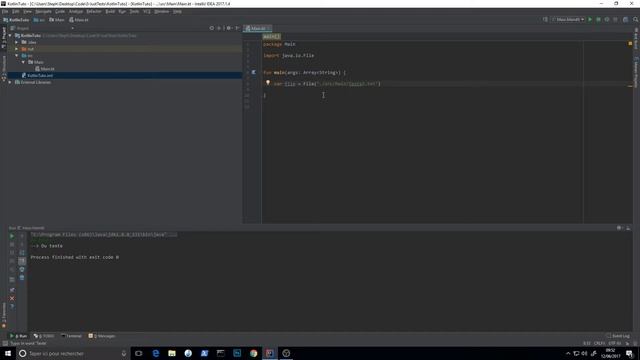Open Project Structure icon in main toolbar
The height and width of the screenshot is (360, 640).
pos(625,20)
